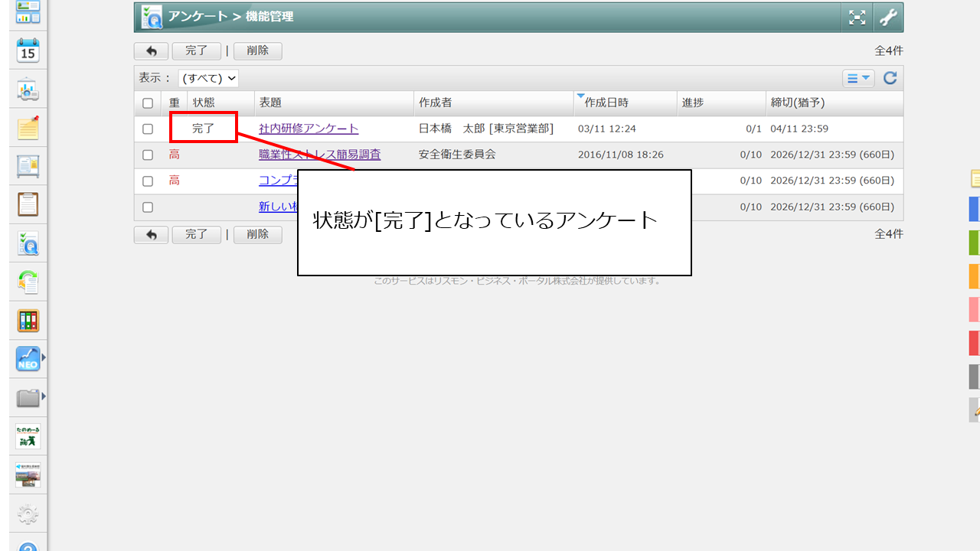Viewport: 980px width, 551px height.
Task: Open the newspaper bulletin board icon
Action: point(28,166)
